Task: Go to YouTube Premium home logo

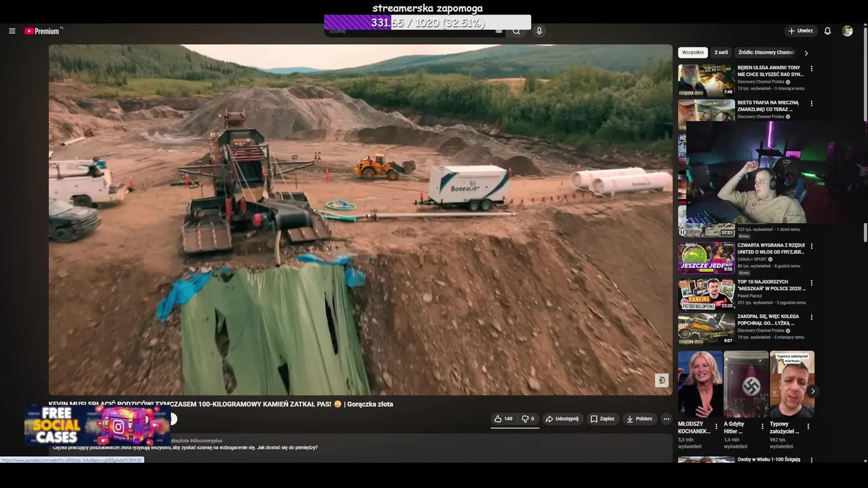Action: click(43, 31)
